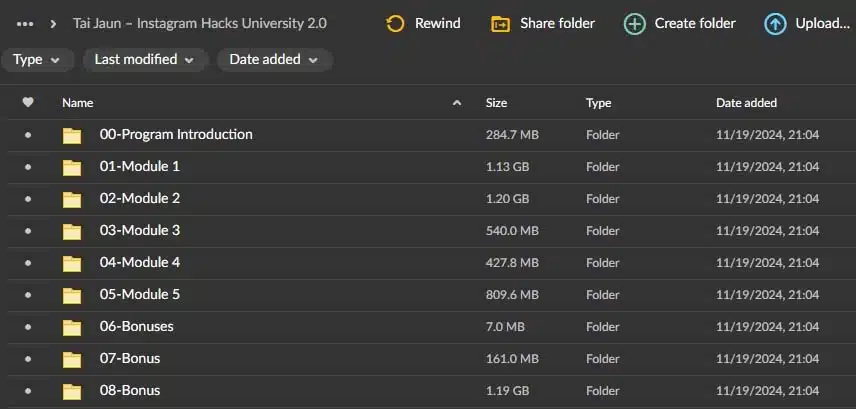Click the 05-Module 5 folder icon

coord(72,295)
